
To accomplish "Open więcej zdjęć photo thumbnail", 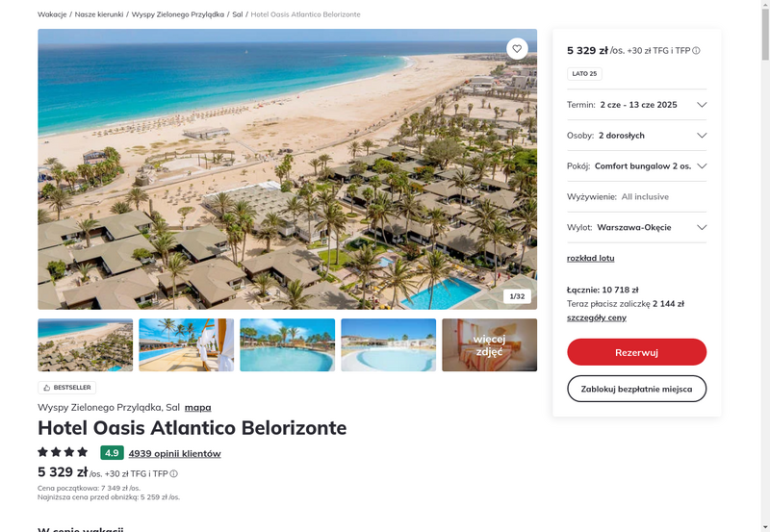I will pyautogui.click(x=489, y=345).
